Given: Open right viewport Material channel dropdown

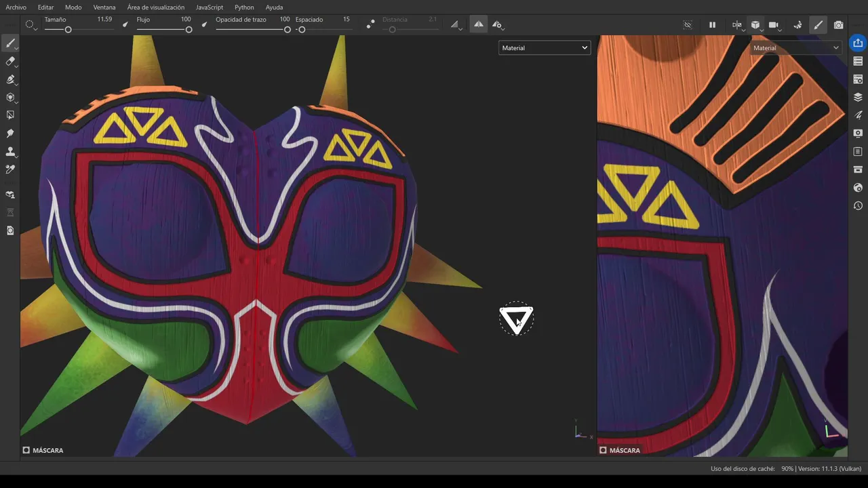Looking at the screenshot, I should pos(795,48).
